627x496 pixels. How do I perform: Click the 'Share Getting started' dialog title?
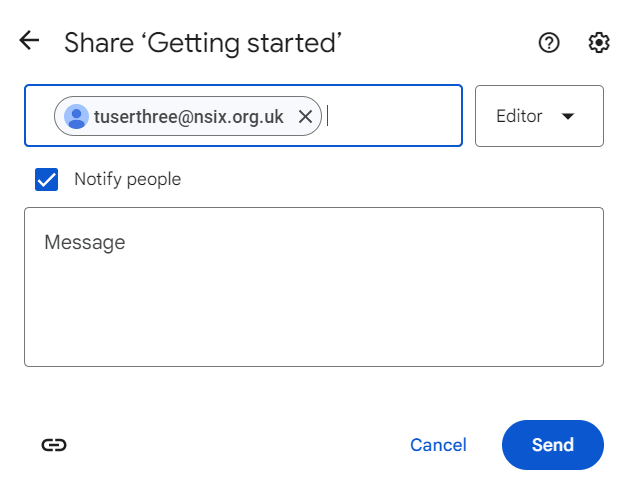203,42
